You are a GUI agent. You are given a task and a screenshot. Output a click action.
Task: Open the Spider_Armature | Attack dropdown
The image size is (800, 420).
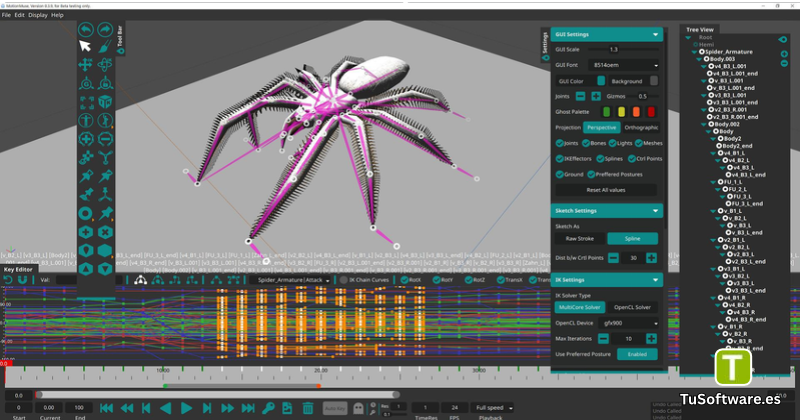pyautogui.click(x=291, y=280)
